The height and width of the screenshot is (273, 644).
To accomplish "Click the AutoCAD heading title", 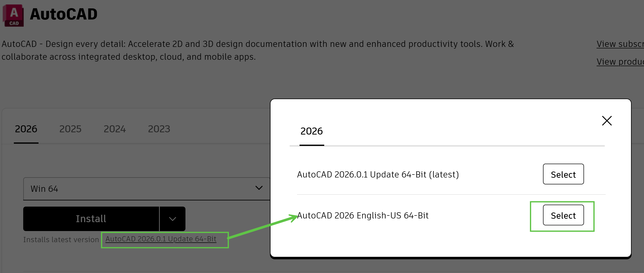I will (x=63, y=14).
